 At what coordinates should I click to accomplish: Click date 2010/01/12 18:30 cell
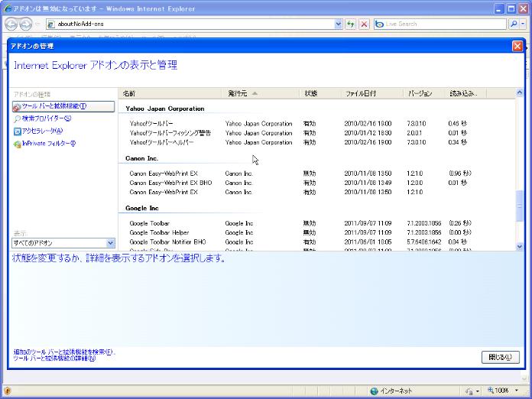(x=368, y=133)
